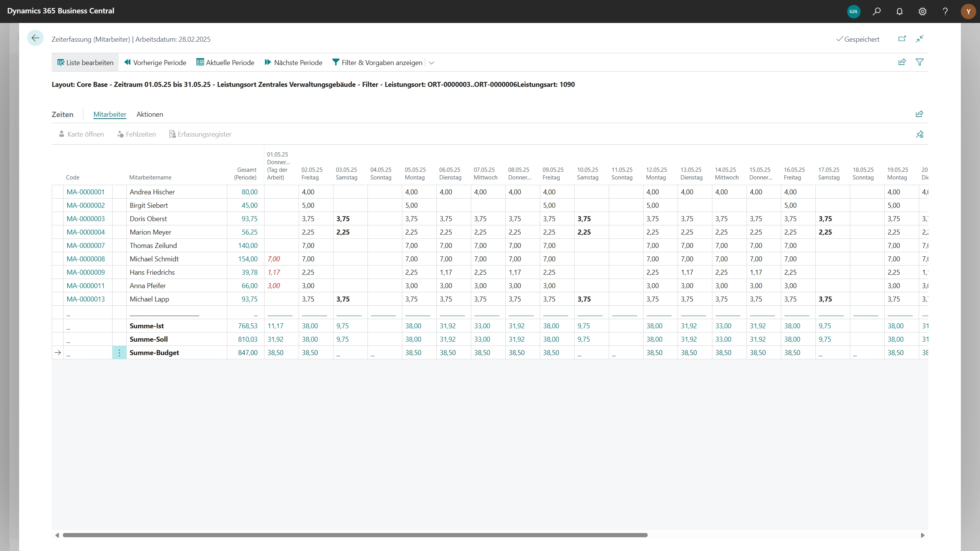The image size is (980, 551).
Task: Open page in new window icon
Action: [902, 39]
